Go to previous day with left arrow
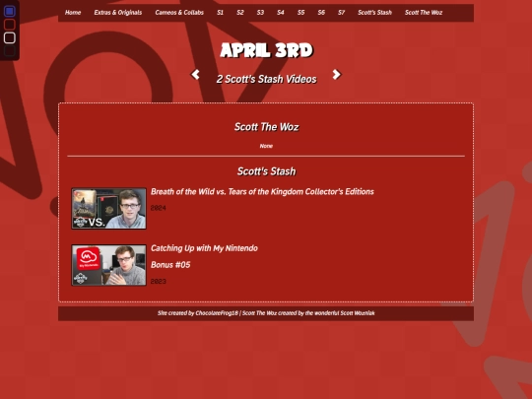Image resolution: width=532 pixels, height=399 pixels. coord(195,74)
